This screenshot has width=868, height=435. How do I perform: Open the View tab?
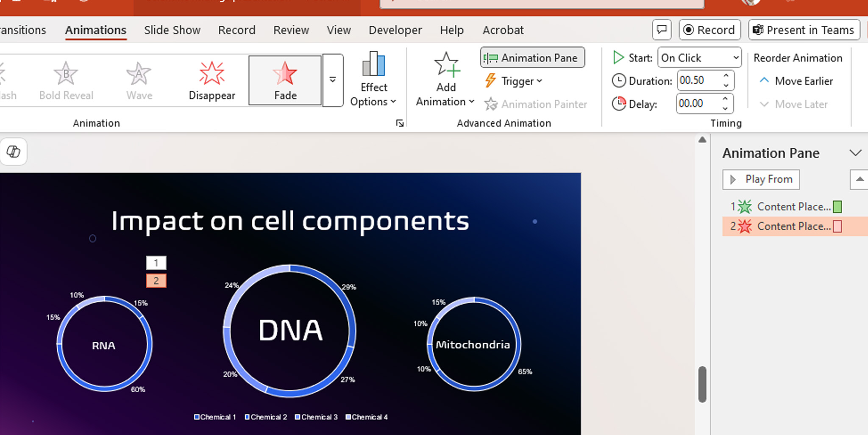pos(339,30)
